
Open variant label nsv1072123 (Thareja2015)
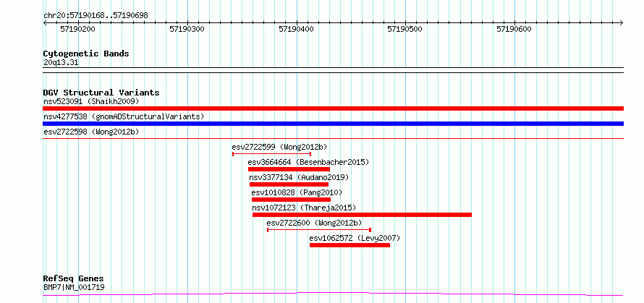click(x=305, y=208)
